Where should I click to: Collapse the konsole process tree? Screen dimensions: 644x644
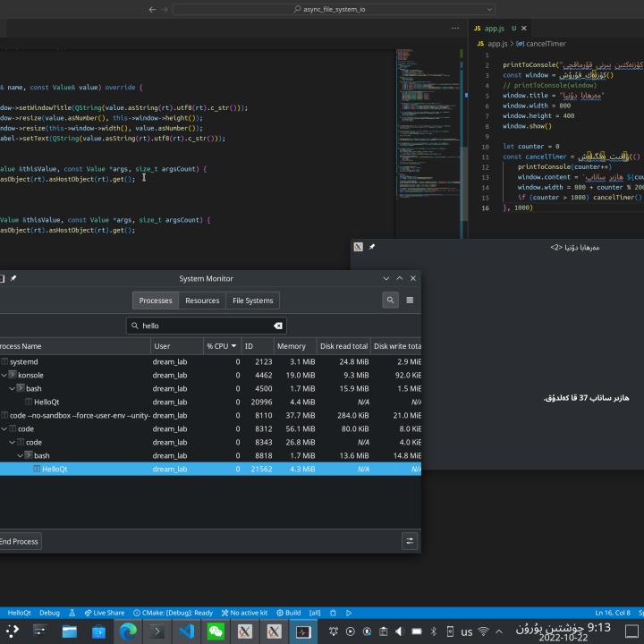coord(4,375)
